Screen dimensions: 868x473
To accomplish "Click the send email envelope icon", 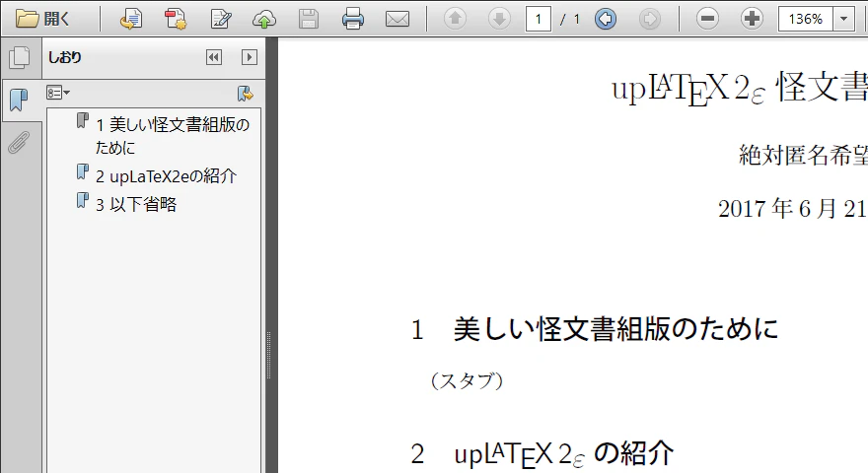I will [x=397, y=20].
